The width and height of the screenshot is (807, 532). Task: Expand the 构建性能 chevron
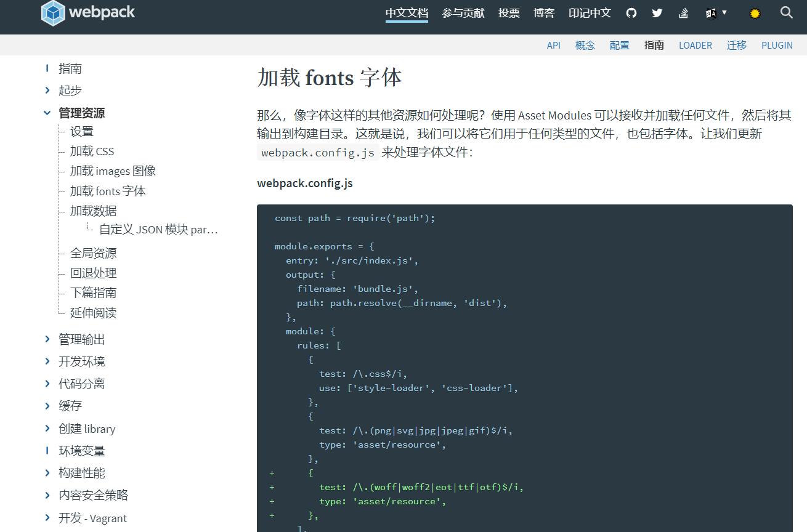[x=47, y=472]
